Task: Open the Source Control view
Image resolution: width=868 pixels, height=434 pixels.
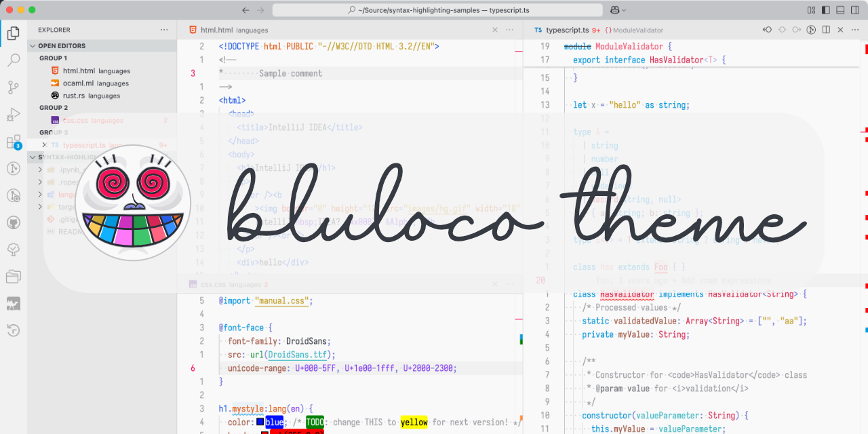Action: (x=14, y=87)
